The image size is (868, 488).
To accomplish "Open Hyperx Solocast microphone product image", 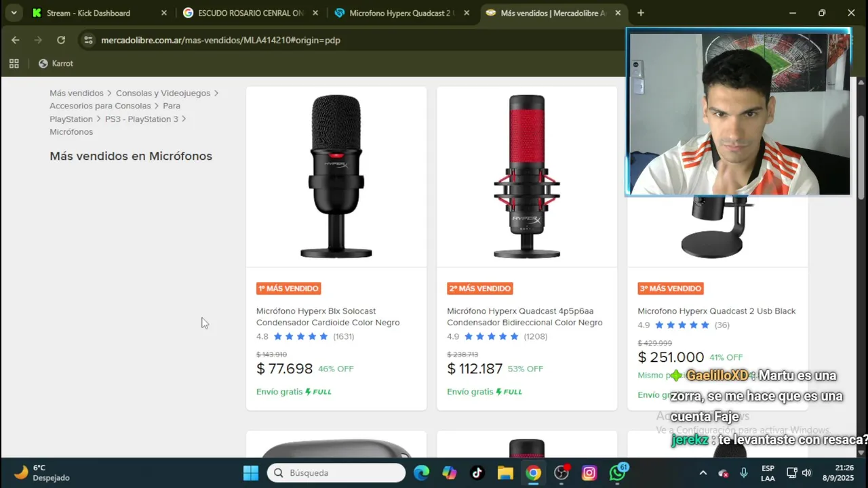I will (336, 176).
